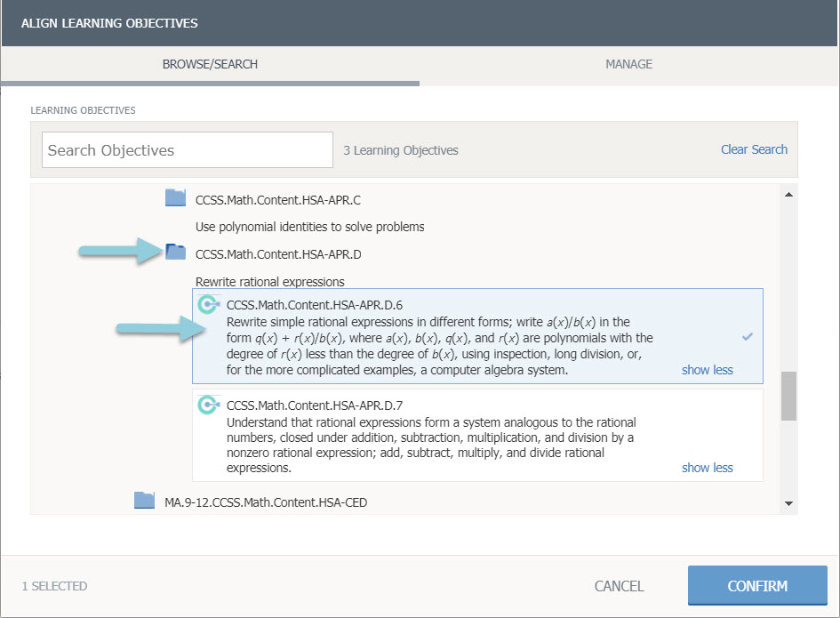840x618 pixels.
Task: Collapse HSA-APR.D.7 description with show less
Action: pos(707,468)
